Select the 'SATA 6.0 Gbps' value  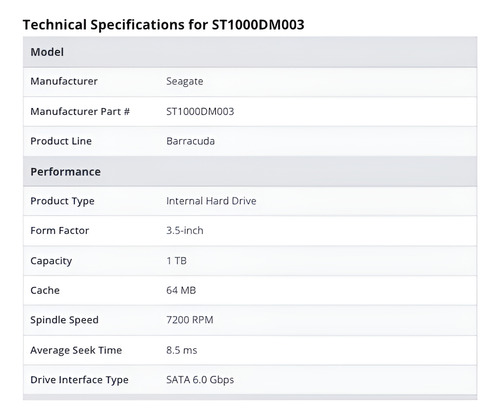200,380
